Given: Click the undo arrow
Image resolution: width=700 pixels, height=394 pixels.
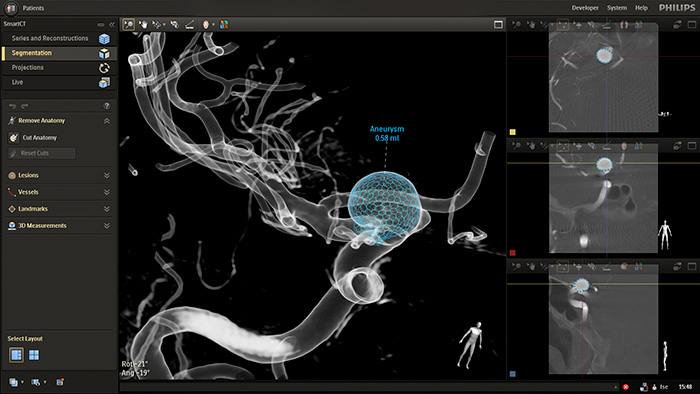Looking at the screenshot, I should (12, 106).
